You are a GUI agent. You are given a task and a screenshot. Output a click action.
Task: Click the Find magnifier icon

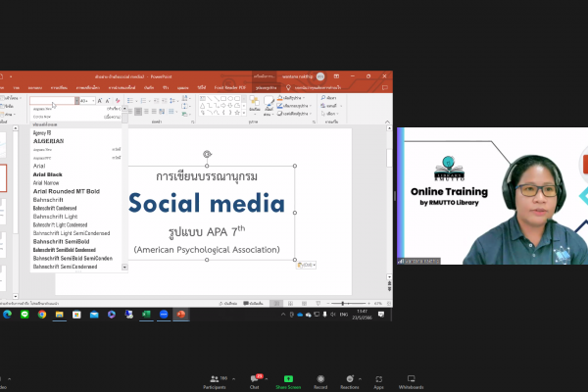pyautogui.click(x=322, y=98)
